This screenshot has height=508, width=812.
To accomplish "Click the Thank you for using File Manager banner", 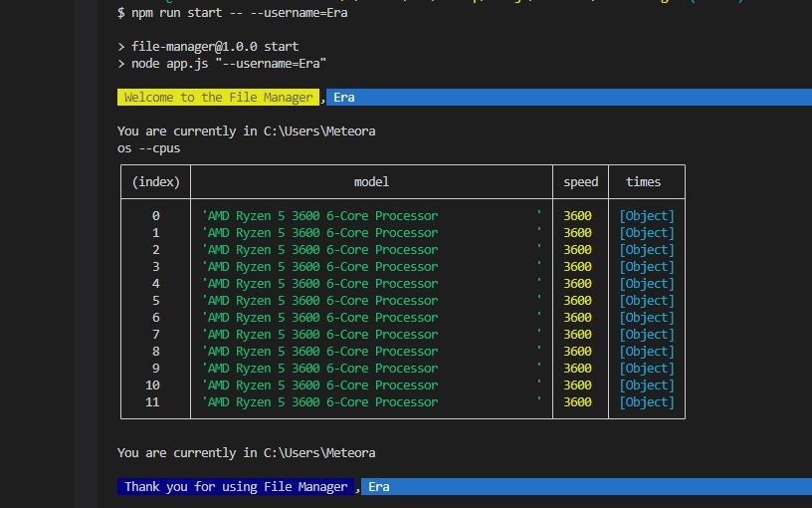I will pos(236,487).
